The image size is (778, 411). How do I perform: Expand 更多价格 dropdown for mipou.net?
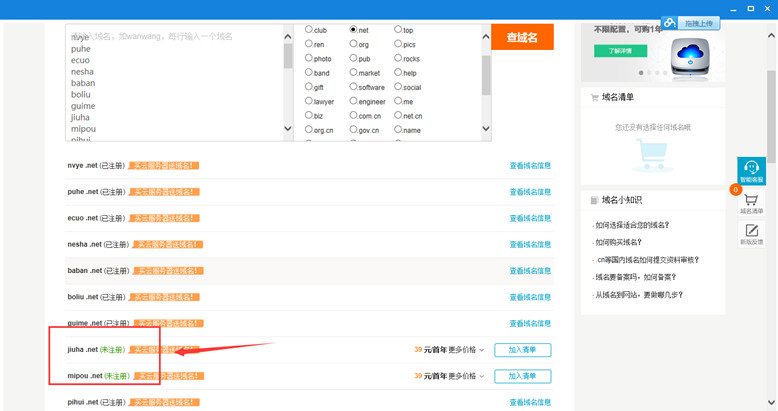(x=466, y=376)
